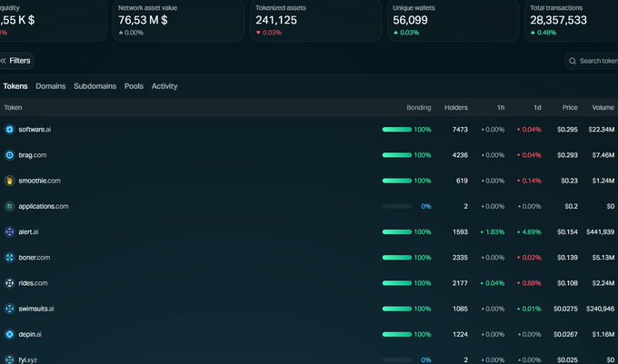
Task: Click the software.ai token icon
Action: 9,130
